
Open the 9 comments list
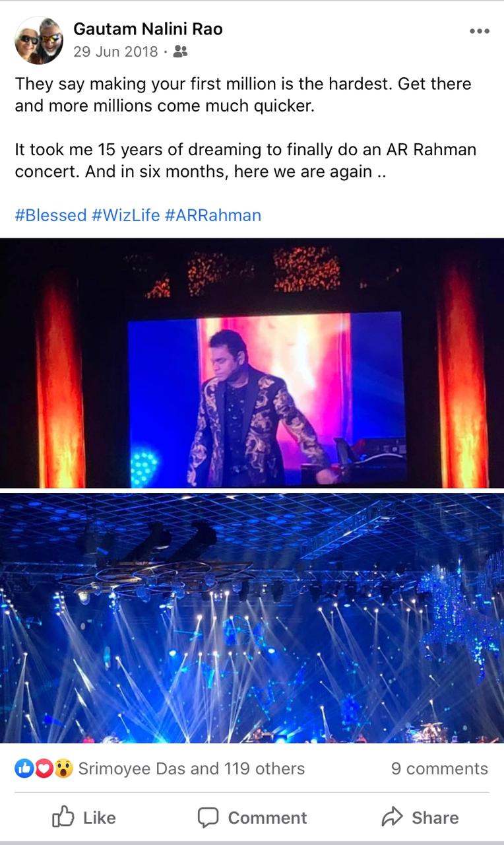pyautogui.click(x=439, y=768)
